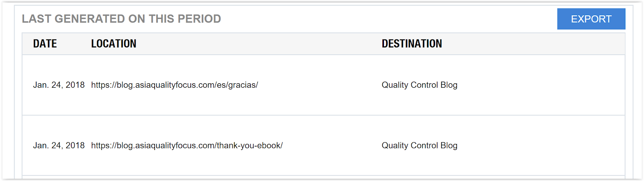Viewport: 644px width, 181px height.
Task: Click the word 'Blog' in the first destination
Action: pyautogui.click(x=449, y=85)
